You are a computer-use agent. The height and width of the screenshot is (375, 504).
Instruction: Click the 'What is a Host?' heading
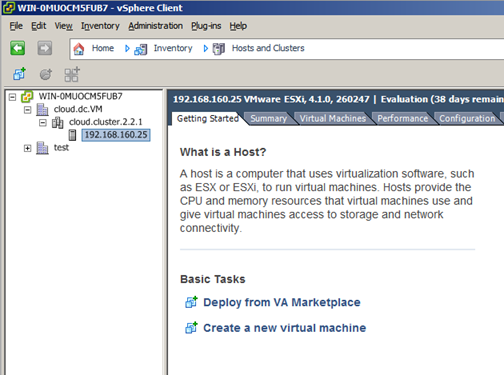(223, 152)
